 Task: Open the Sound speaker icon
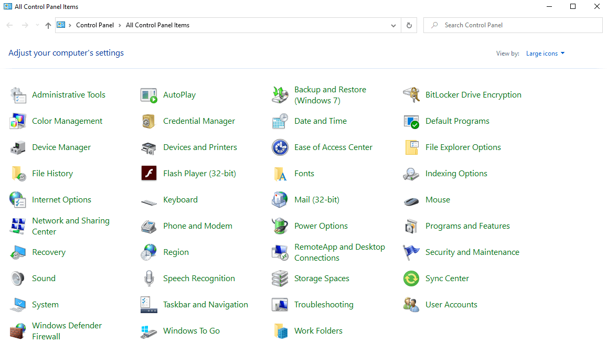tap(18, 279)
